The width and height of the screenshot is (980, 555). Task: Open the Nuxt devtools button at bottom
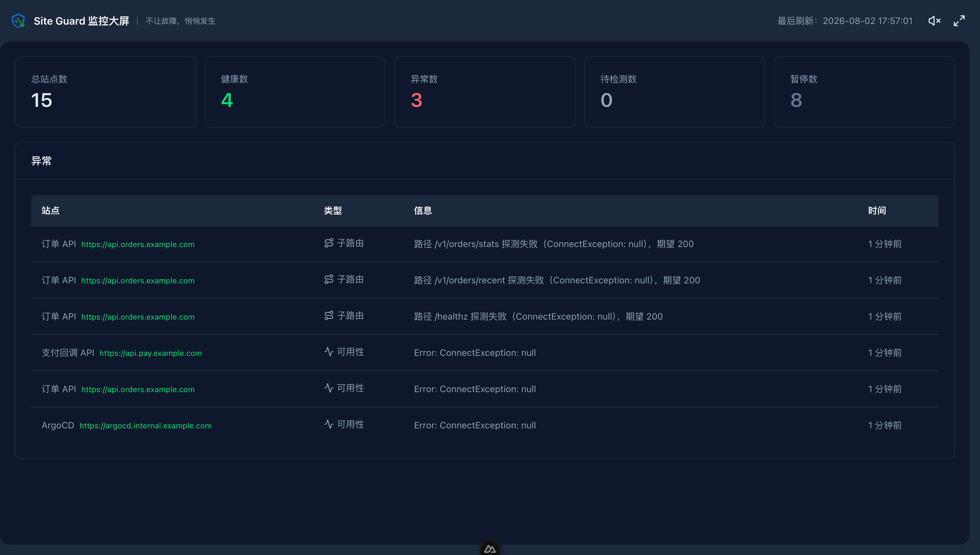[490, 549]
